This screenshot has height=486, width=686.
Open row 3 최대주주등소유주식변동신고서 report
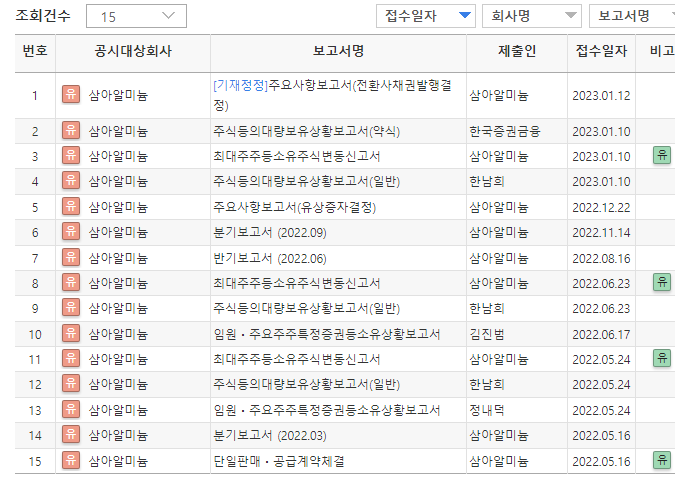[297, 156]
